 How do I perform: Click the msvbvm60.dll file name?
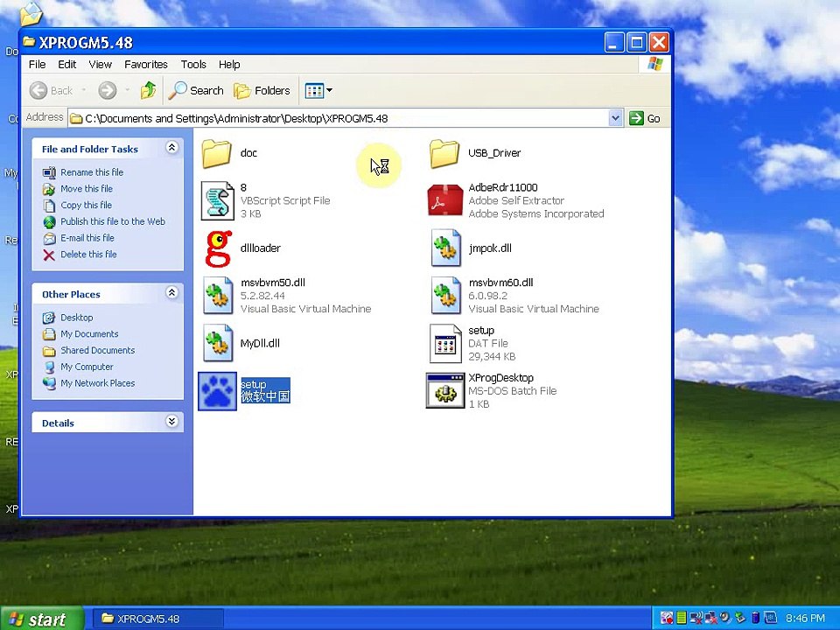click(x=500, y=283)
